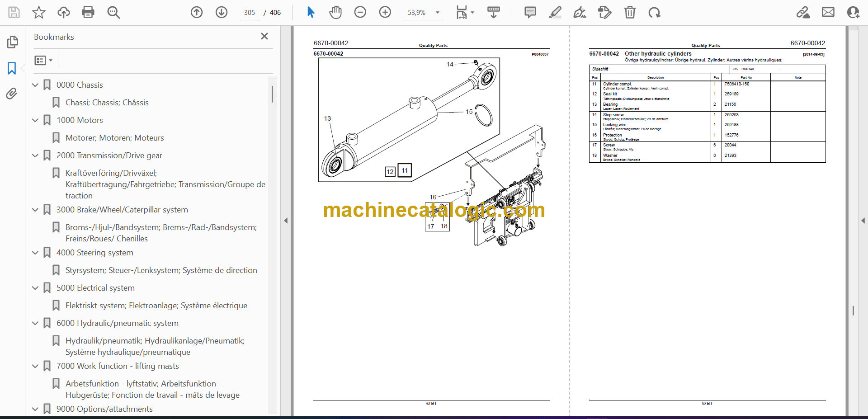868x419 pixels.
Task: Collapse the 0000 Chassis bookmark
Action: point(35,85)
